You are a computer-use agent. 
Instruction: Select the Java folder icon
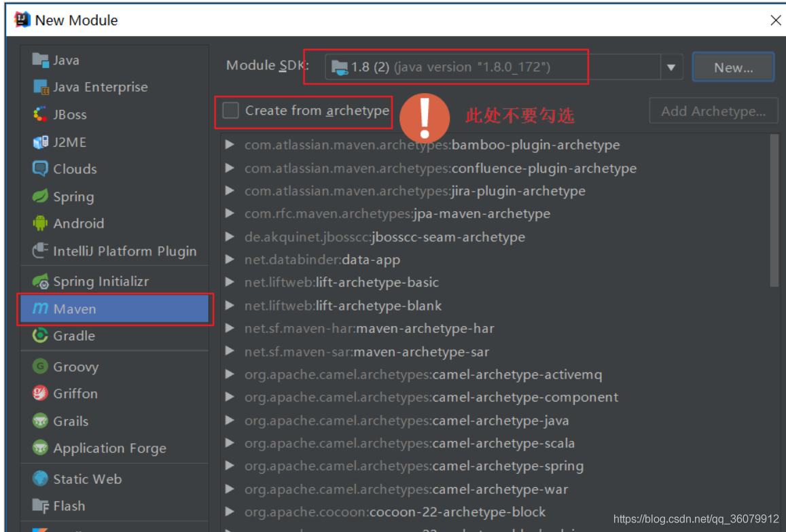(x=40, y=60)
